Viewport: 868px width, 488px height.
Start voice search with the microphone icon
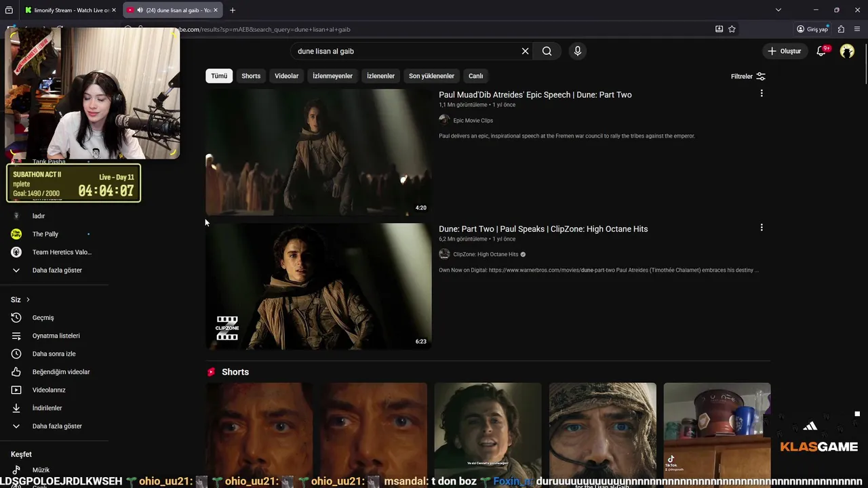[x=577, y=51]
